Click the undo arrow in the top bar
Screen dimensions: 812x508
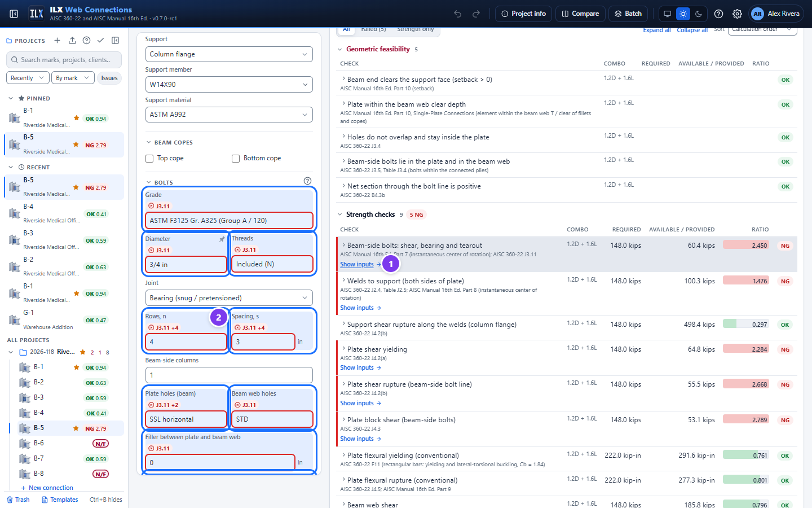(x=458, y=14)
